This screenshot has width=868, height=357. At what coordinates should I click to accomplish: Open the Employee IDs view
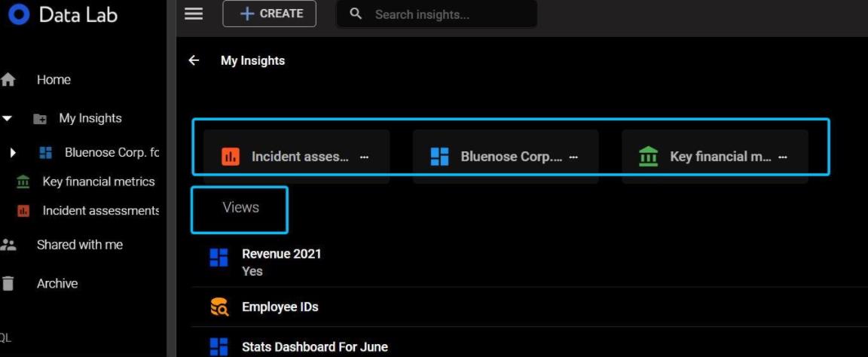coord(280,307)
